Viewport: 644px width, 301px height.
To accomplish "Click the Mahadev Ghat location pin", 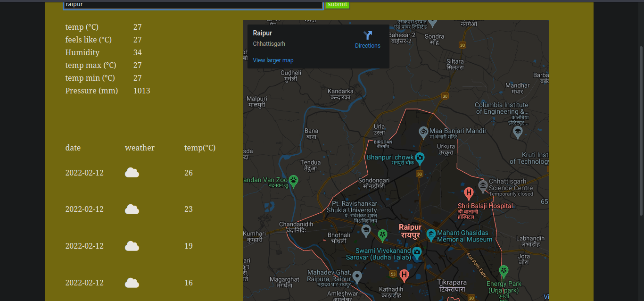I will (x=357, y=277).
